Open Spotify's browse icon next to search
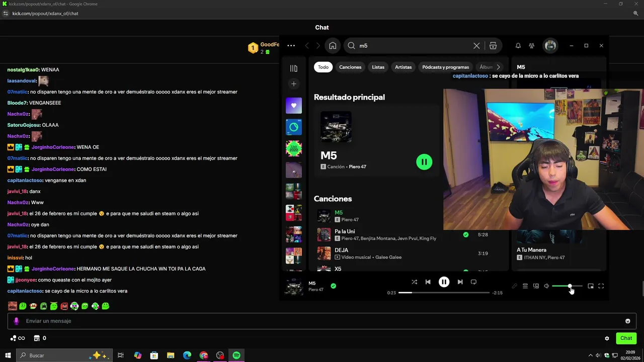This screenshot has height=362, width=644. [x=493, y=46]
